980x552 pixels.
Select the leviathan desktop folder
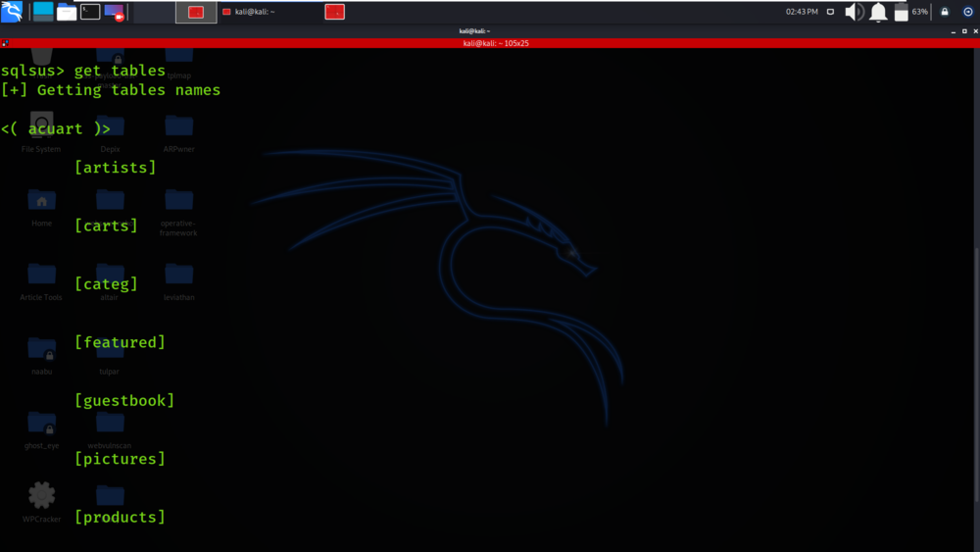178,281
